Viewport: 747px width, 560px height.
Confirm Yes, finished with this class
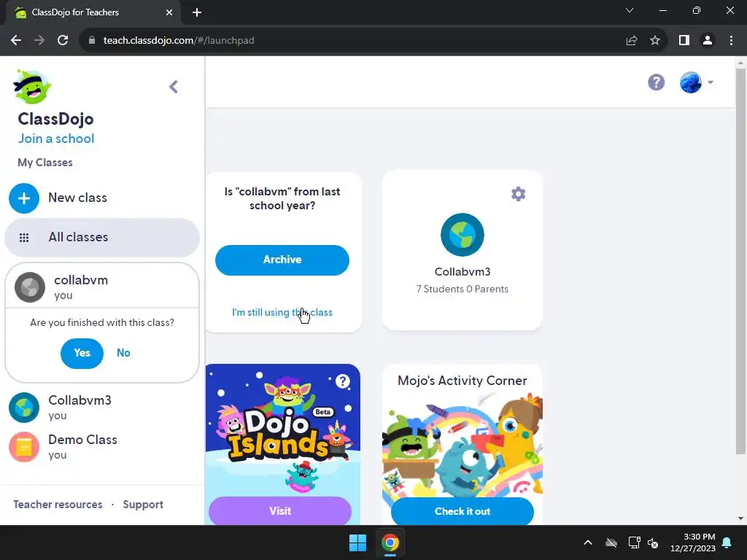click(x=82, y=353)
